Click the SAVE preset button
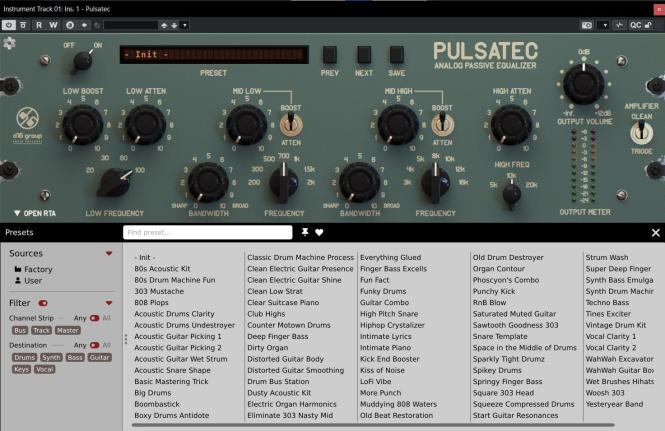665x431 pixels. (397, 55)
